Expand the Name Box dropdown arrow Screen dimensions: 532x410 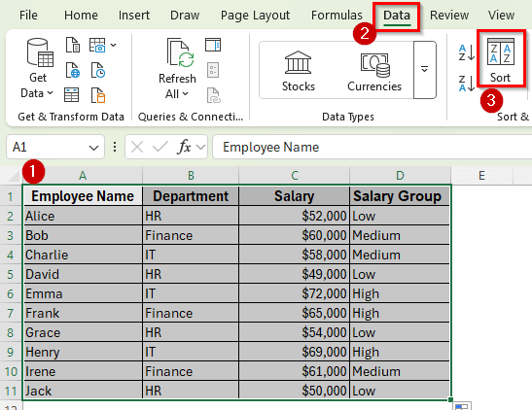(93, 148)
